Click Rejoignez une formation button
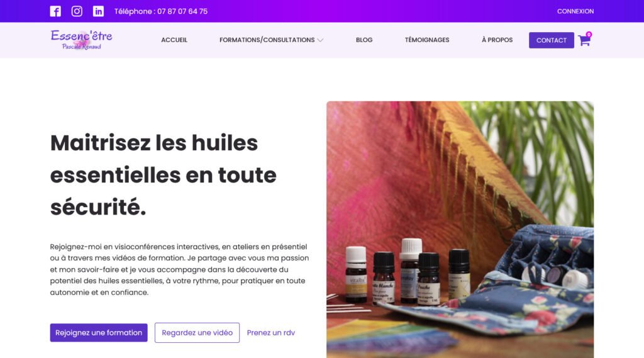Screen dimensions: 644x358 click(99, 332)
